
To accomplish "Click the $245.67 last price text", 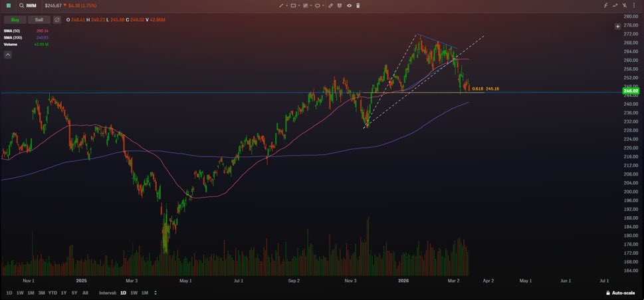I will point(53,6).
